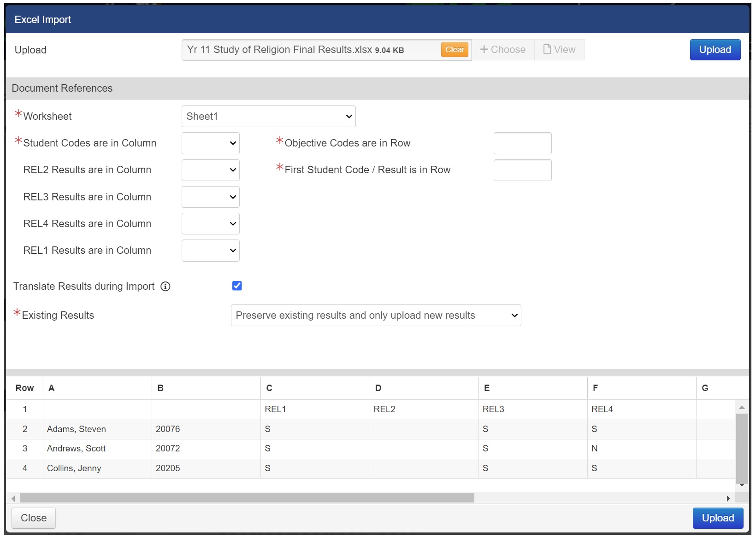
Task: Open the Existing Results dropdown
Action: pos(376,316)
